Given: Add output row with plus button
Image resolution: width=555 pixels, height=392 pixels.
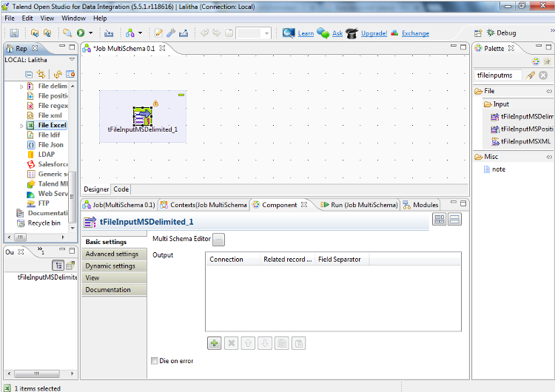Looking at the screenshot, I should [x=215, y=343].
